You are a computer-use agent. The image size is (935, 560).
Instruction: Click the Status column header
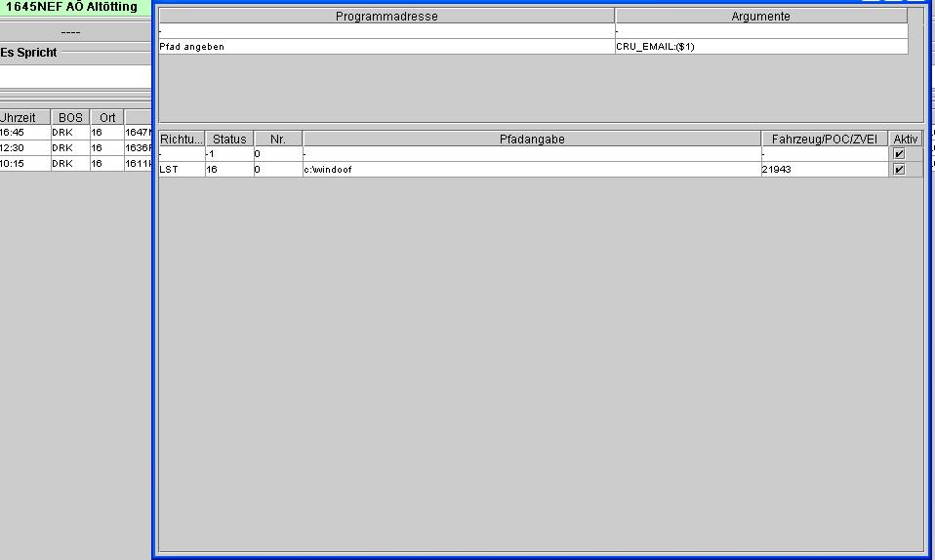[x=229, y=140]
